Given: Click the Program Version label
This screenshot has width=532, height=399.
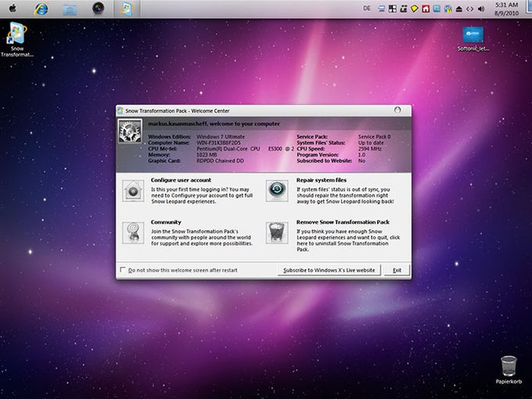Looking at the screenshot, I should (318, 155).
